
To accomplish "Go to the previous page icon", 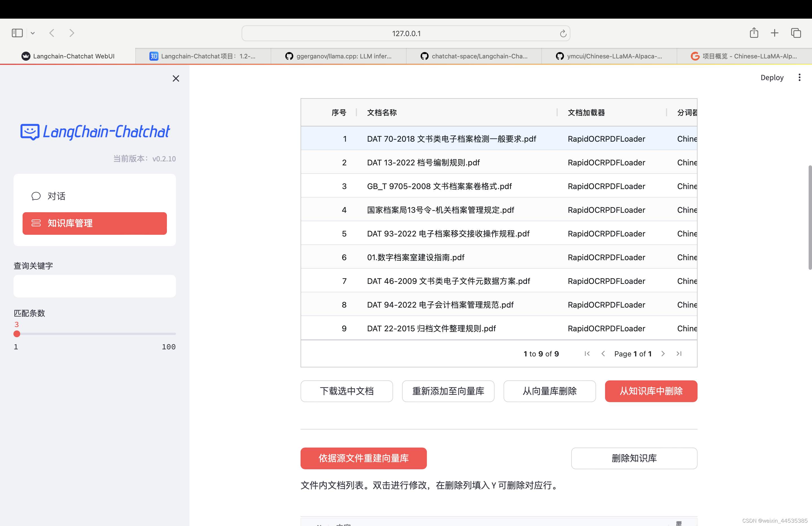I will [603, 354].
